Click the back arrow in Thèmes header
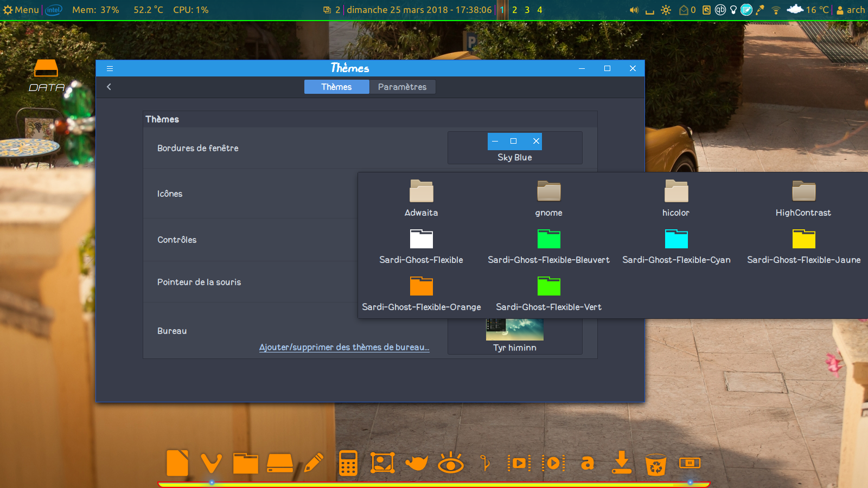Image resolution: width=868 pixels, height=488 pixels. pos(109,87)
